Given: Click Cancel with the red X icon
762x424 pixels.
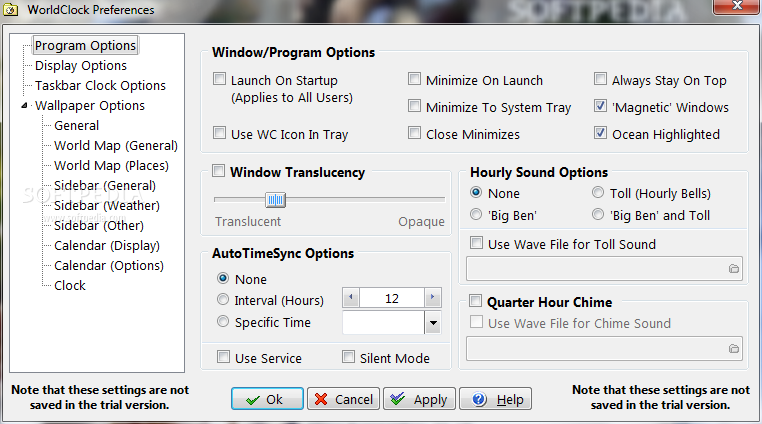Looking at the screenshot, I should point(344,399).
